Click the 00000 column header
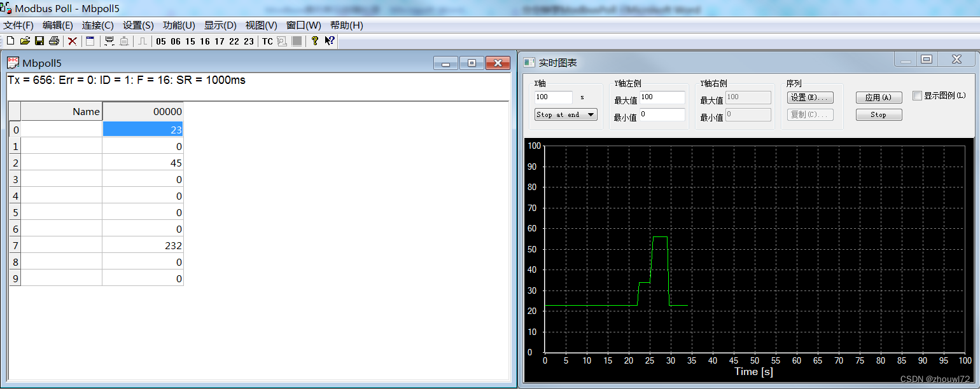 [143, 111]
